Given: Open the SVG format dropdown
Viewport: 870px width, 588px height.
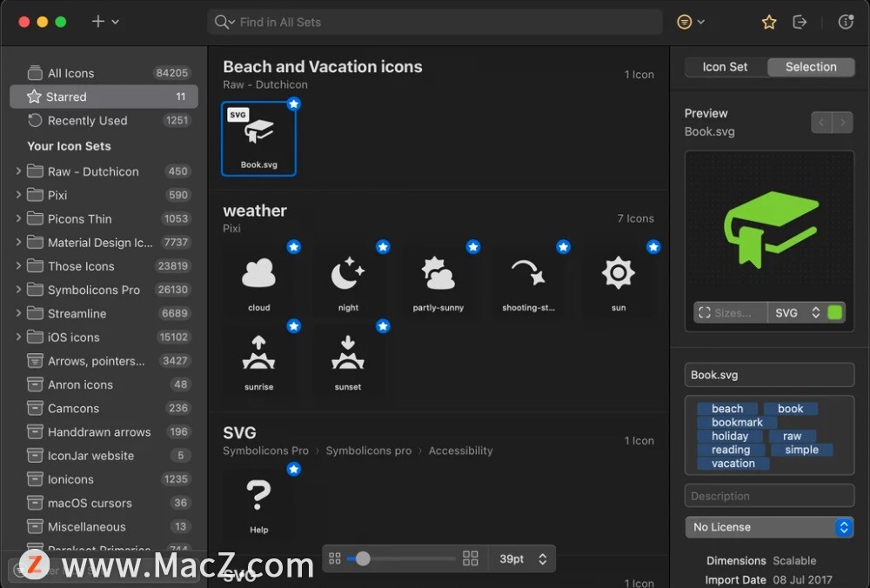Looking at the screenshot, I should [x=797, y=313].
